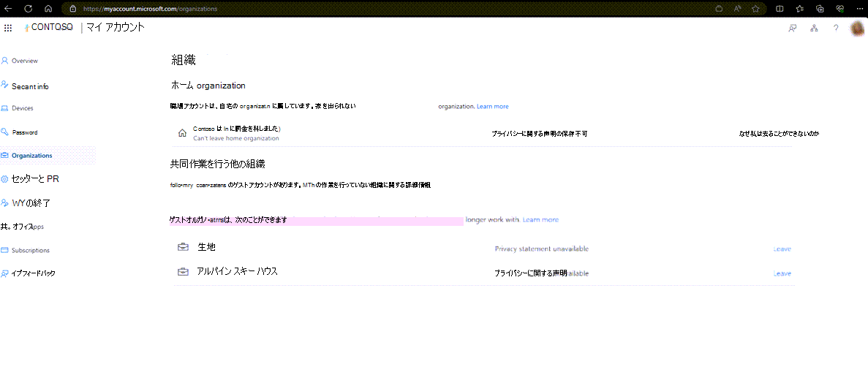Toggle the split screen icon
The width and height of the screenshot is (868, 386).
click(780, 9)
